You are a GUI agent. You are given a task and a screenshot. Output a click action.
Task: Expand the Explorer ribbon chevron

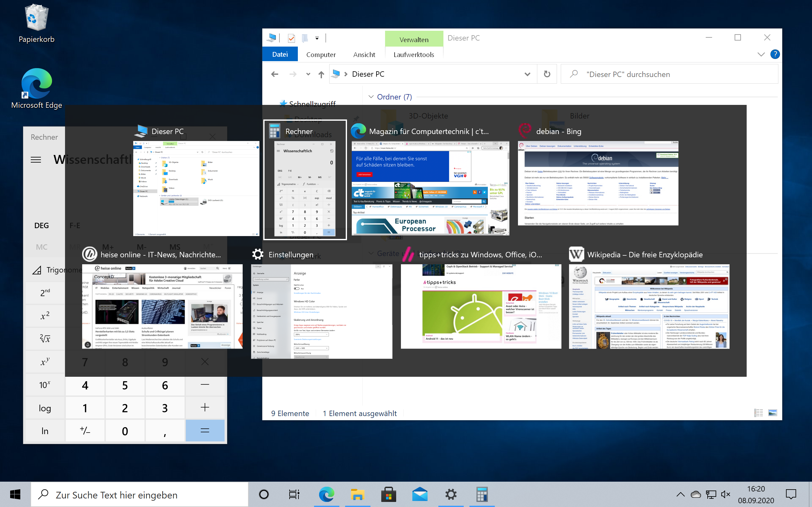761,54
